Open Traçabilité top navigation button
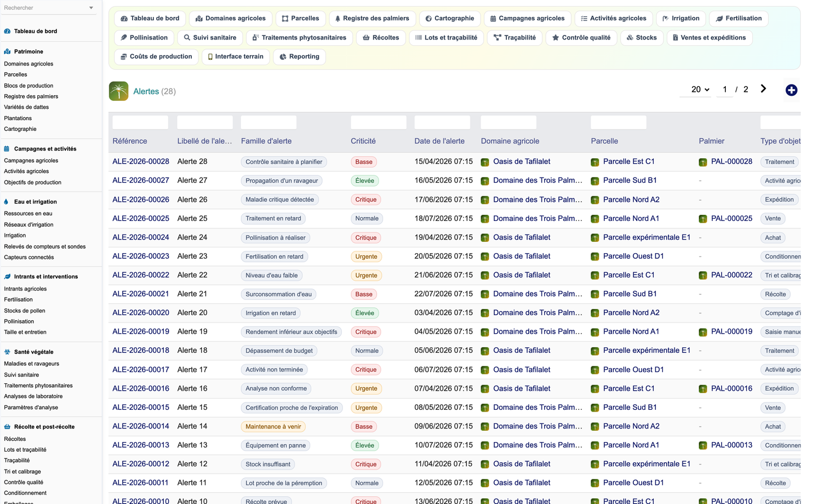 coord(515,38)
